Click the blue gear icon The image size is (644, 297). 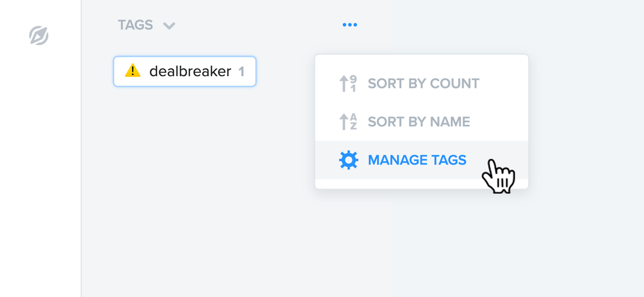349,160
